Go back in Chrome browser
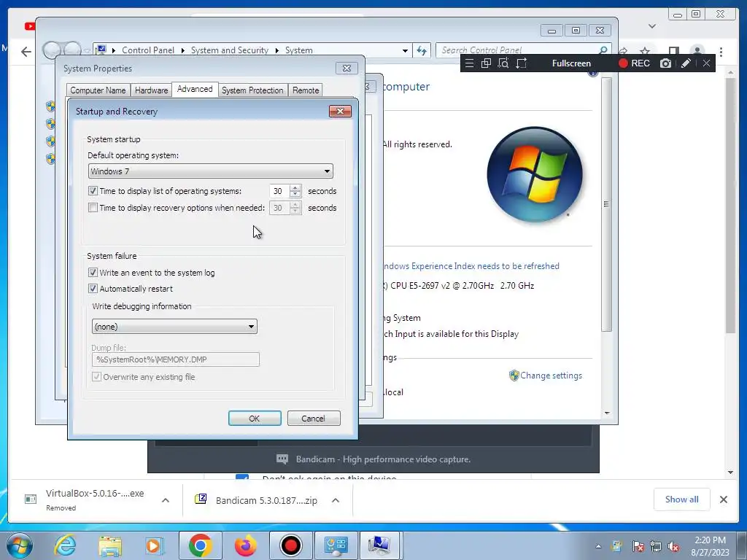Screen dimensions: 747x560 point(26,52)
